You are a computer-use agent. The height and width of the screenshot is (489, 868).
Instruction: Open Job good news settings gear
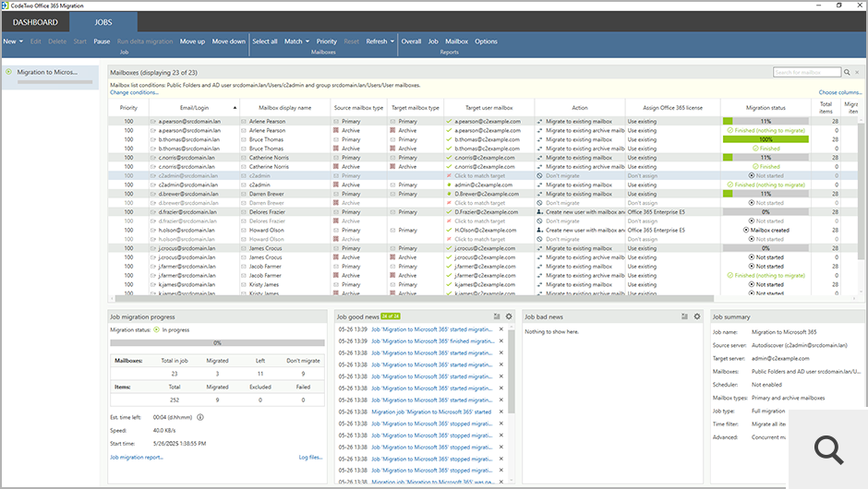click(x=509, y=316)
